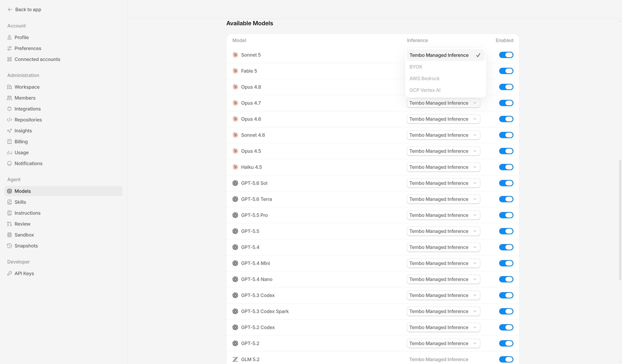Click the Sandbox database icon
Image resolution: width=622 pixels, height=364 pixels.
tap(9, 235)
